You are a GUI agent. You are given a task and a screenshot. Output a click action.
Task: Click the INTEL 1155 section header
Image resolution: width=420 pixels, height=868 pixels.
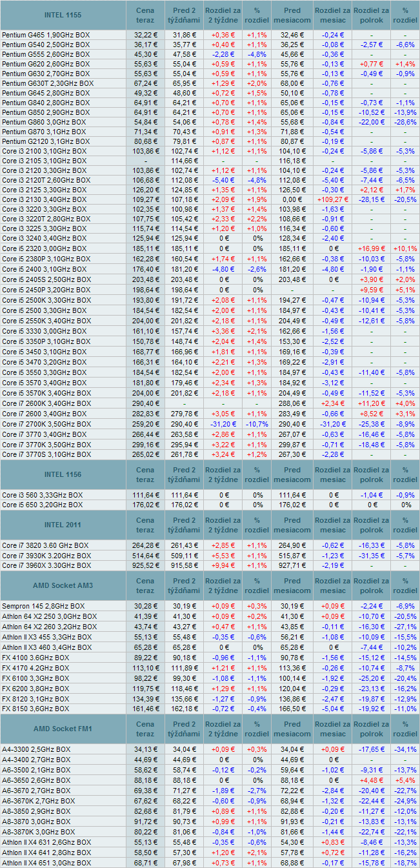(63, 14)
